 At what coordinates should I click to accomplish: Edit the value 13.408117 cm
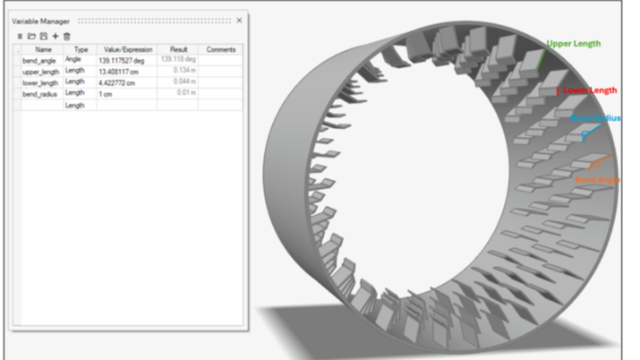127,72
